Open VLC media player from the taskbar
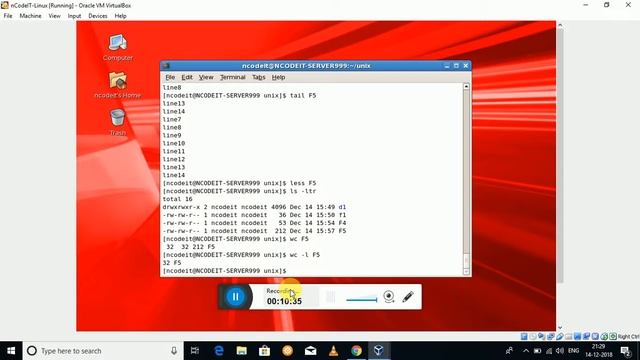The image size is (640, 360). click(333, 351)
